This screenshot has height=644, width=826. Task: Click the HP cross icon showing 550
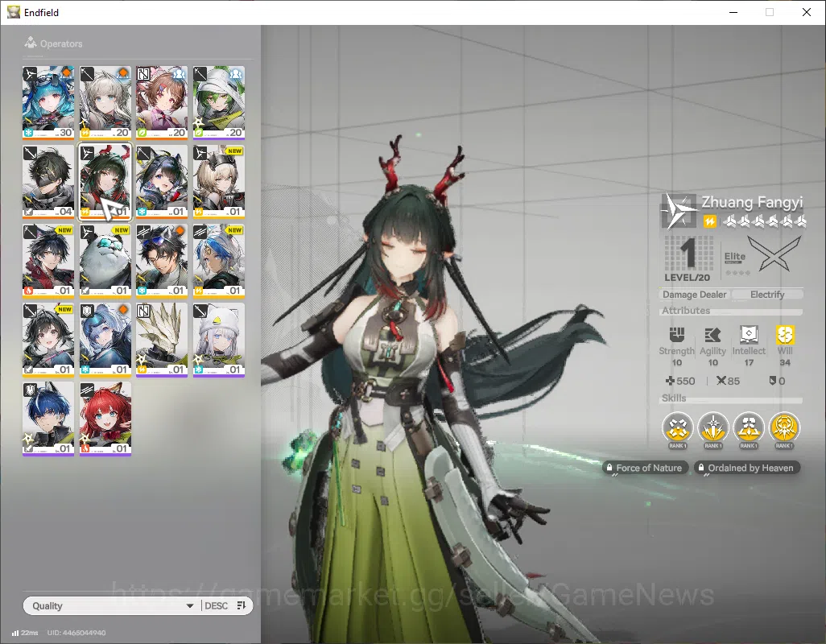[x=670, y=380]
